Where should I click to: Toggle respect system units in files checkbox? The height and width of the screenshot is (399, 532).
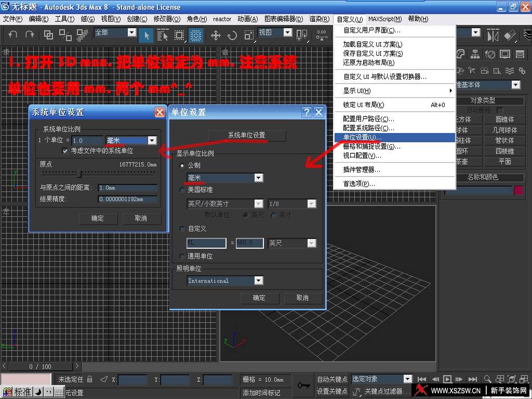pyautogui.click(x=65, y=151)
